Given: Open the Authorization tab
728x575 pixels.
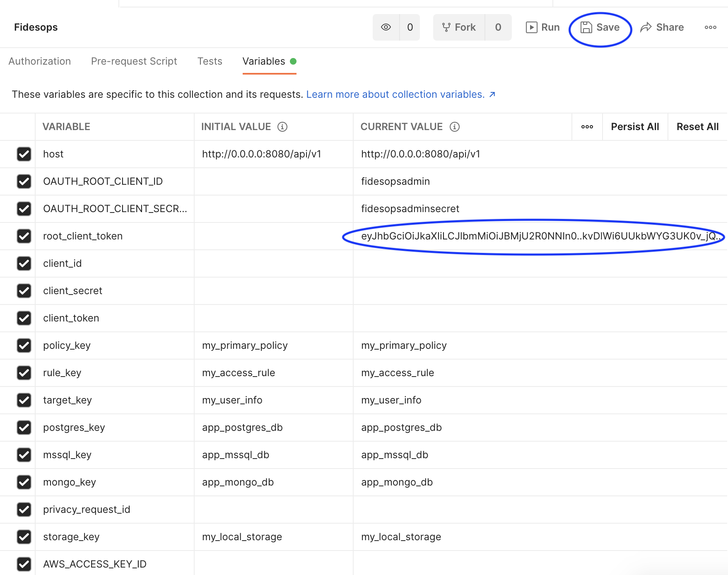Looking at the screenshot, I should 39,61.
